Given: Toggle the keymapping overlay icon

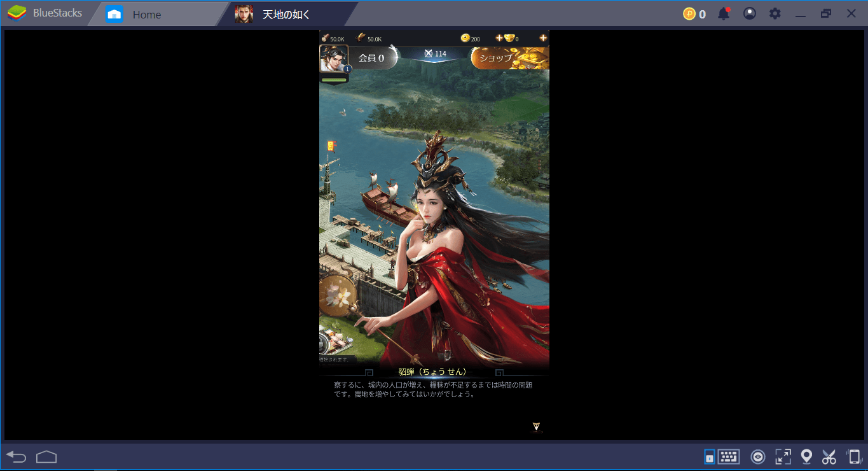Looking at the screenshot, I should tap(709, 456).
